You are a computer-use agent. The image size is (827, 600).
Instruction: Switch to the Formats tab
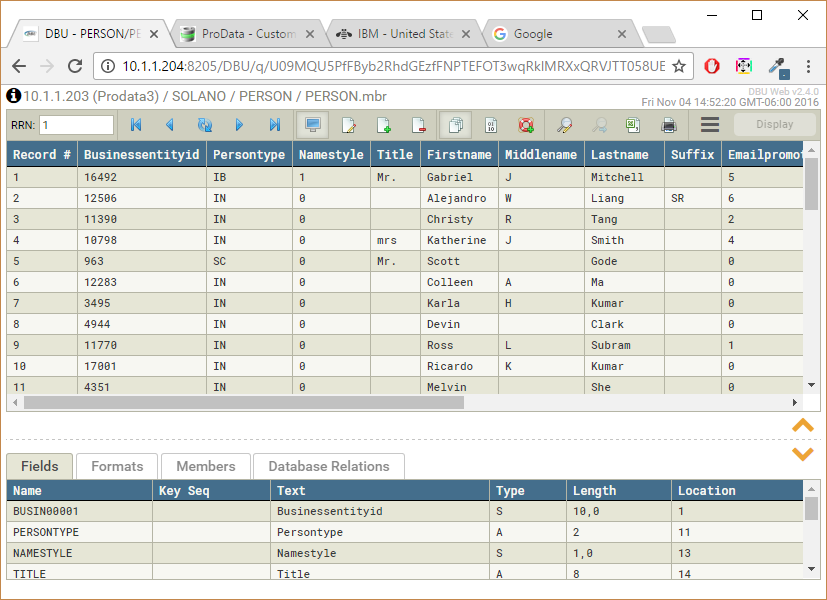[116, 466]
